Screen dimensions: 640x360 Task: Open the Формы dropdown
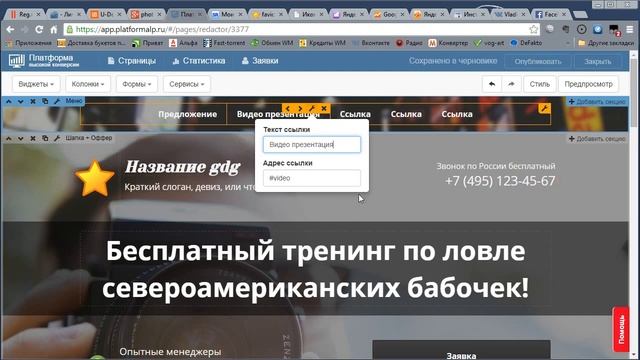click(137, 84)
